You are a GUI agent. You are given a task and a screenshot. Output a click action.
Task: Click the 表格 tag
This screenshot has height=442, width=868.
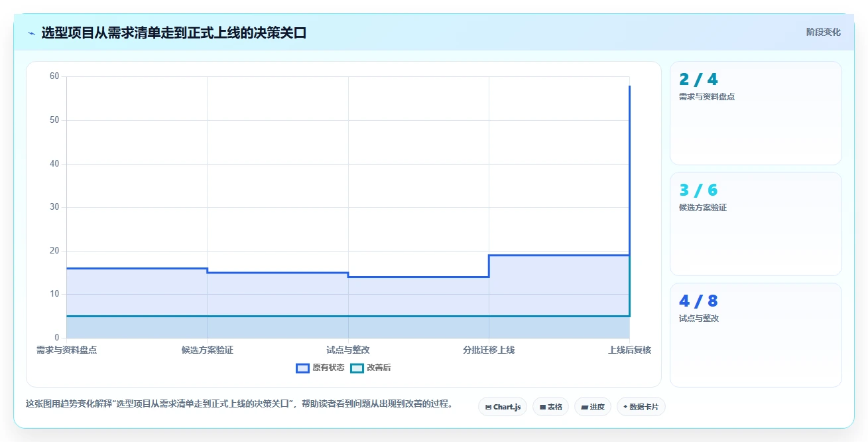tap(550, 407)
